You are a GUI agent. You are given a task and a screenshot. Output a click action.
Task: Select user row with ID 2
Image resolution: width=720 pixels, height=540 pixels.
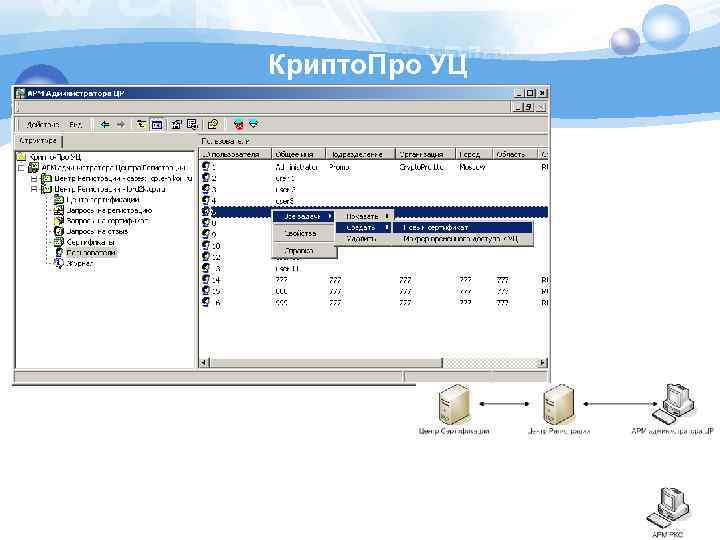(374, 178)
